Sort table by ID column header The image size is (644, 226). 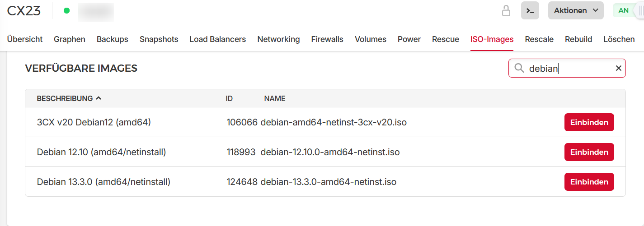pos(229,98)
